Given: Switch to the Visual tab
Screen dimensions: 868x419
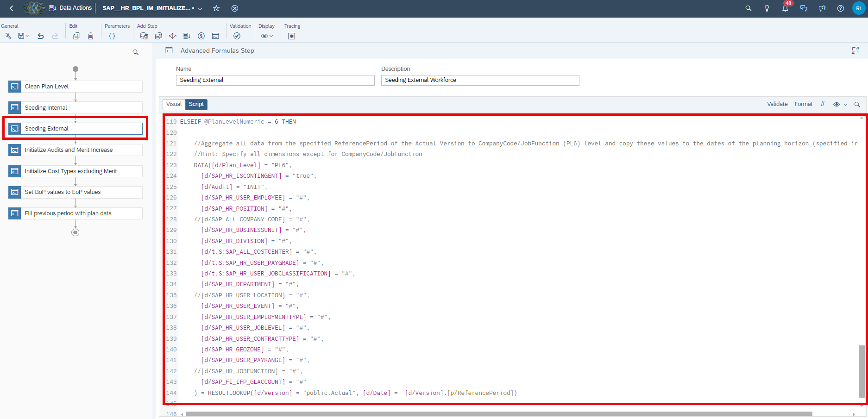Looking at the screenshot, I should [x=174, y=104].
